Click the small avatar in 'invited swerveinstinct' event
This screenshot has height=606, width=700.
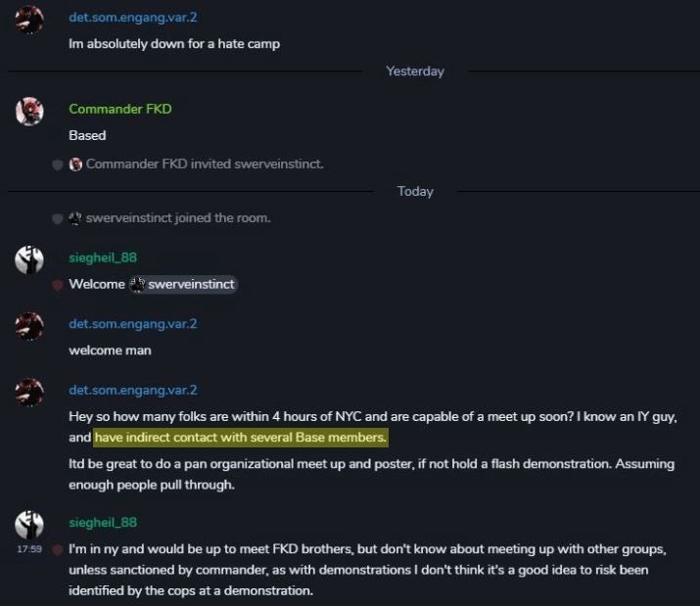(x=75, y=164)
